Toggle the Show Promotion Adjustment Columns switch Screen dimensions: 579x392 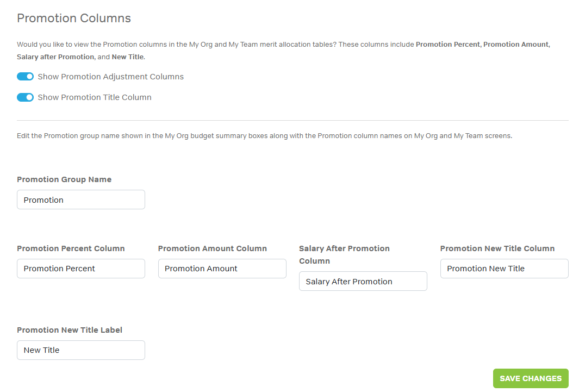point(25,77)
